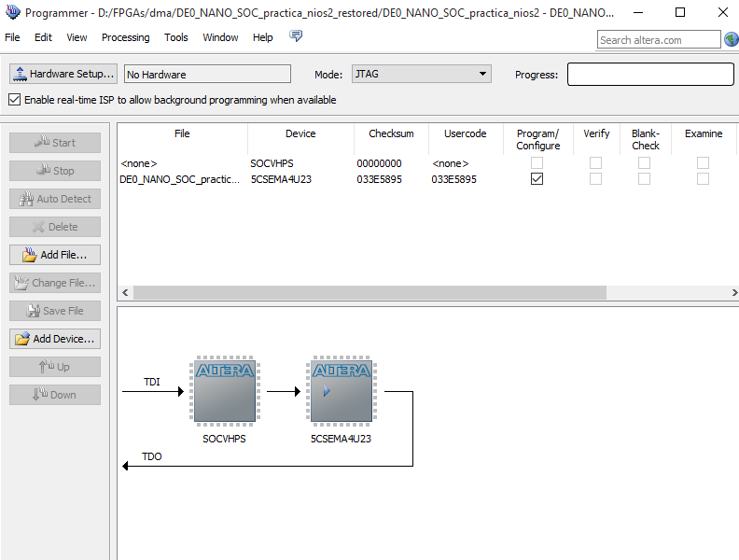Open Hardware Setup dialog
The height and width of the screenshot is (560, 739).
(63, 74)
